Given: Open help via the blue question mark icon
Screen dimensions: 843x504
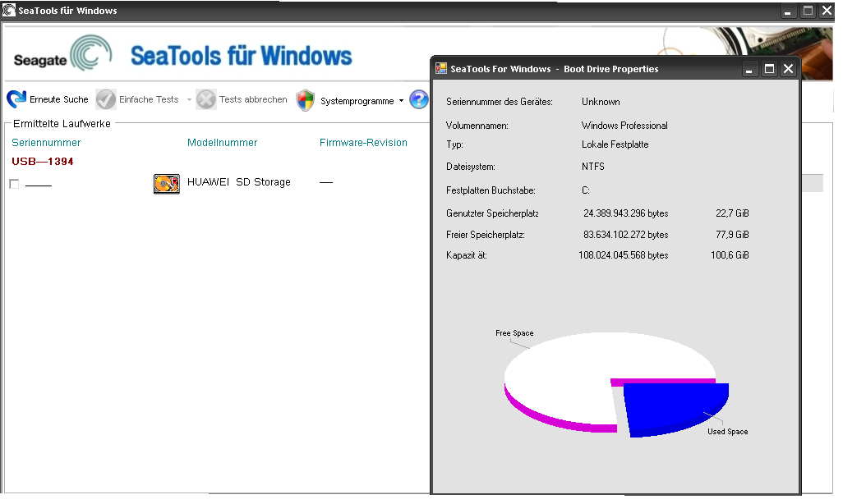Looking at the screenshot, I should coord(419,99).
